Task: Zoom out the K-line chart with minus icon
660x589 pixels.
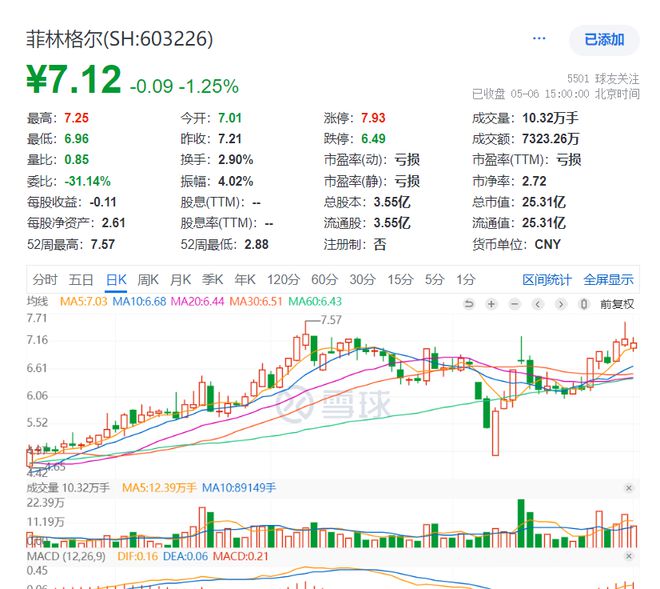Action: coord(514,304)
